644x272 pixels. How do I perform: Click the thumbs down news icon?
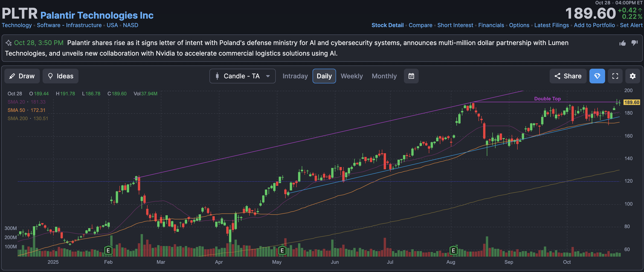635,43
